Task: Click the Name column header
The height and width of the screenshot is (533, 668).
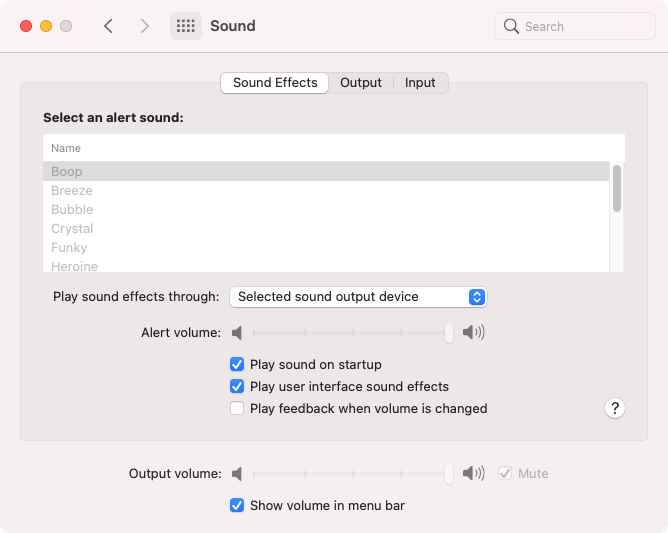Action: 334,148
